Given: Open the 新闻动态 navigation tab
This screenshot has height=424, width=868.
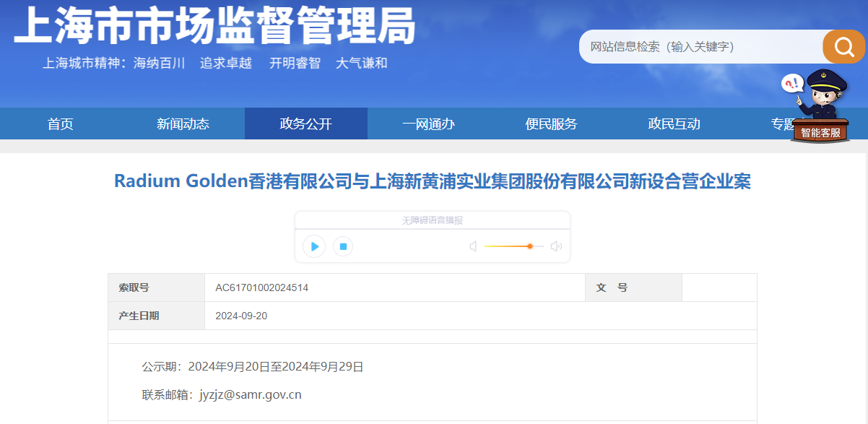Looking at the screenshot, I should coord(183,124).
